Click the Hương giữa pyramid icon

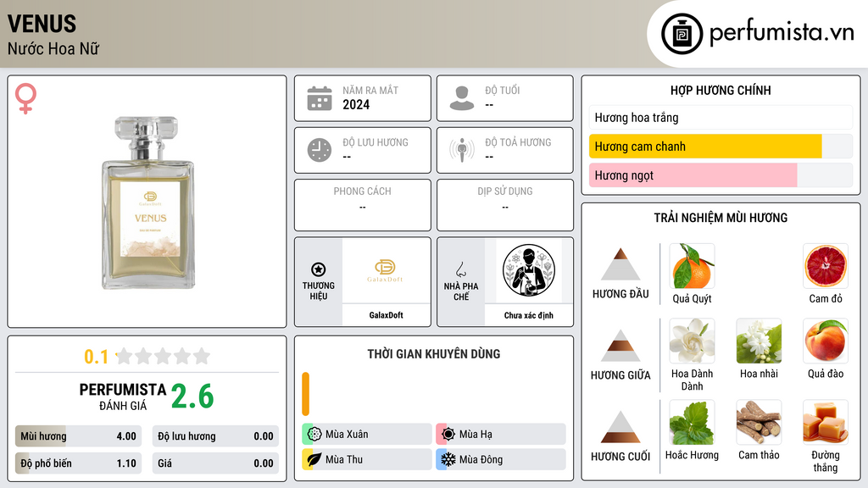[620, 346]
